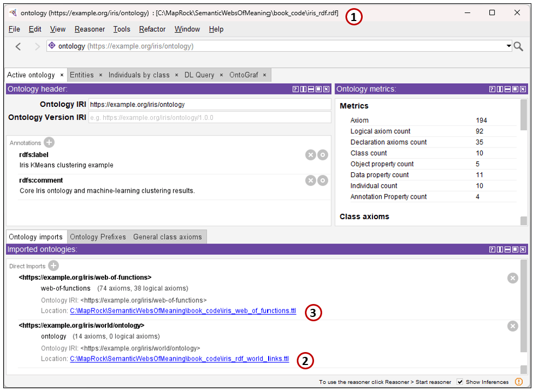Open the iris_web_of_functions.ttl location link
This screenshot has height=392, width=533.
pyautogui.click(x=183, y=311)
